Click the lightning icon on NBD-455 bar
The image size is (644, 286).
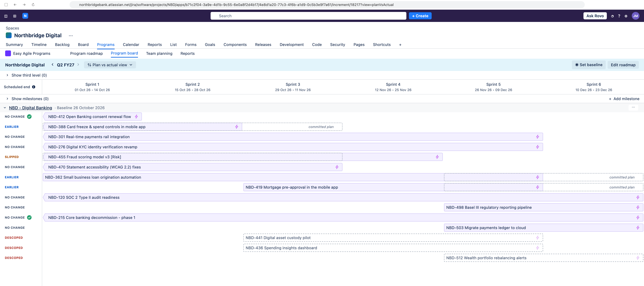pos(437,157)
